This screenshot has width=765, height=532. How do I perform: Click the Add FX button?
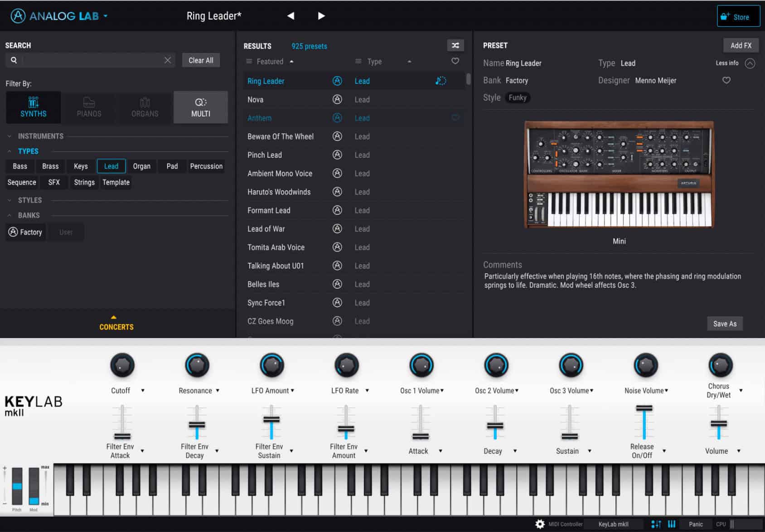741,45
